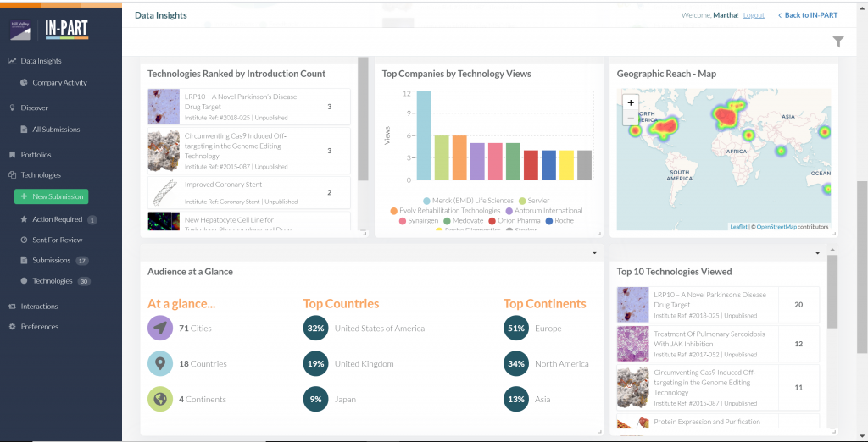Click scrollbar of Top 10 Technologies Viewed panel

click(832, 291)
